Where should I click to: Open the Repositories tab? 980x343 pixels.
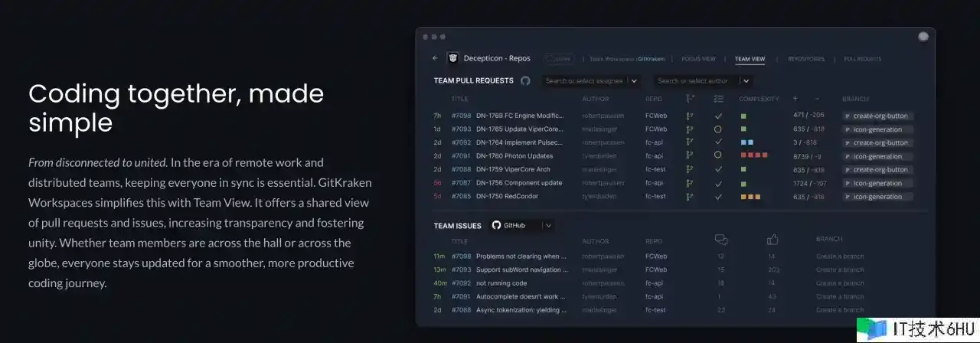806,59
